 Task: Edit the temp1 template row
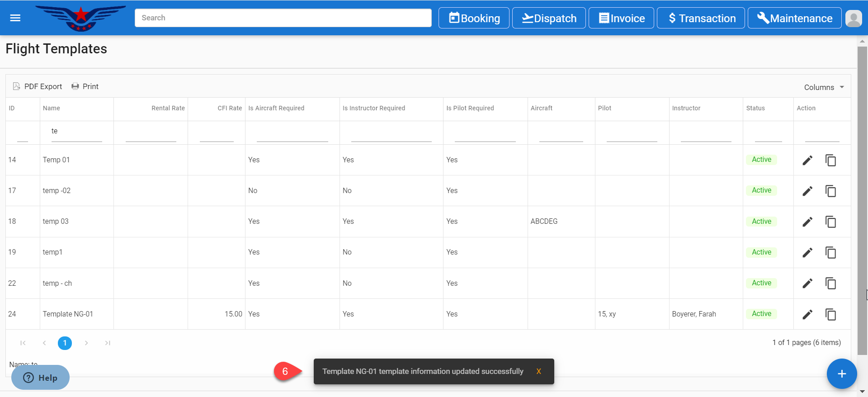tap(807, 253)
